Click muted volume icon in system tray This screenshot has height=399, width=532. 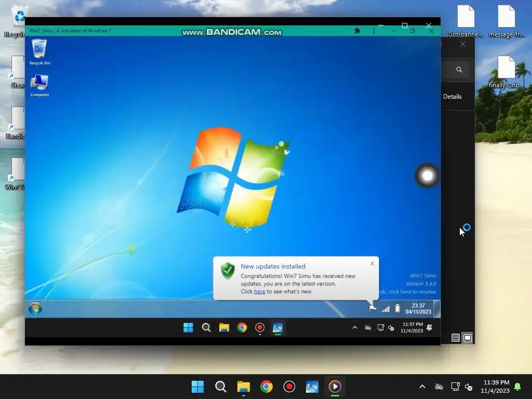coord(469,387)
